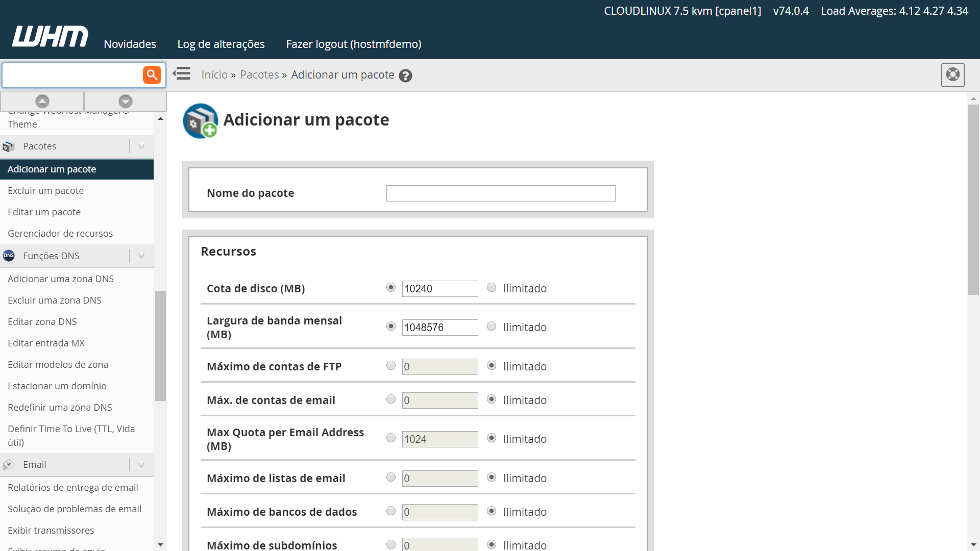This screenshot has width=980, height=551.
Task: Open Log de alterações menu item
Action: click(x=221, y=44)
